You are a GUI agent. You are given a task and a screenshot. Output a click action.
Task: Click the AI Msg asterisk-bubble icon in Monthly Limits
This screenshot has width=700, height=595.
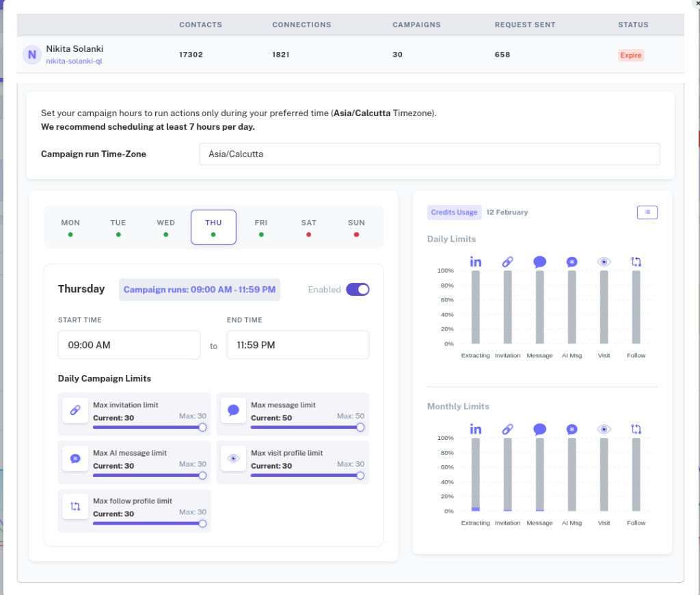pyautogui.click(x=571, y=429)
